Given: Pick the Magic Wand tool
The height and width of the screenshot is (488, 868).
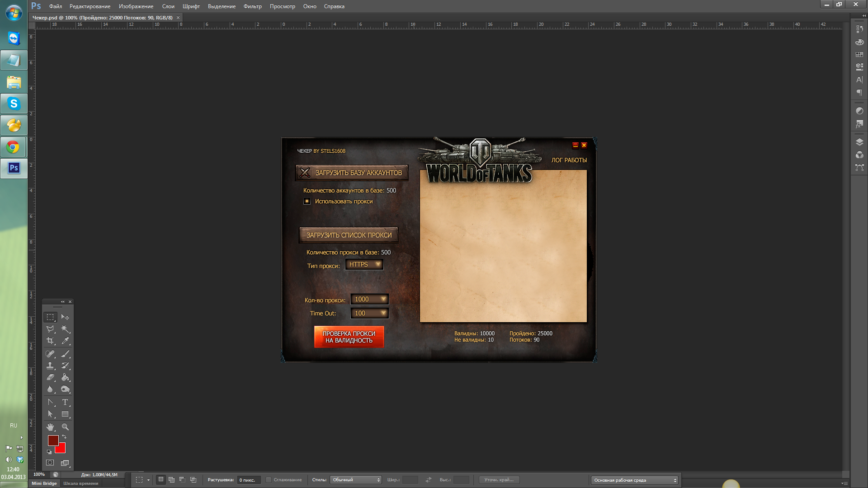Looking at the screenshot, I should pyautogui.click(x=65, y=329).
